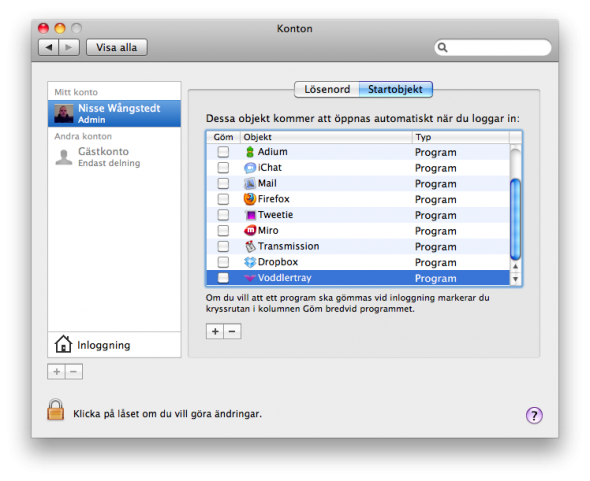Click the iChat icon in startup list
The image size is (590, 481).
click(250, 167)
